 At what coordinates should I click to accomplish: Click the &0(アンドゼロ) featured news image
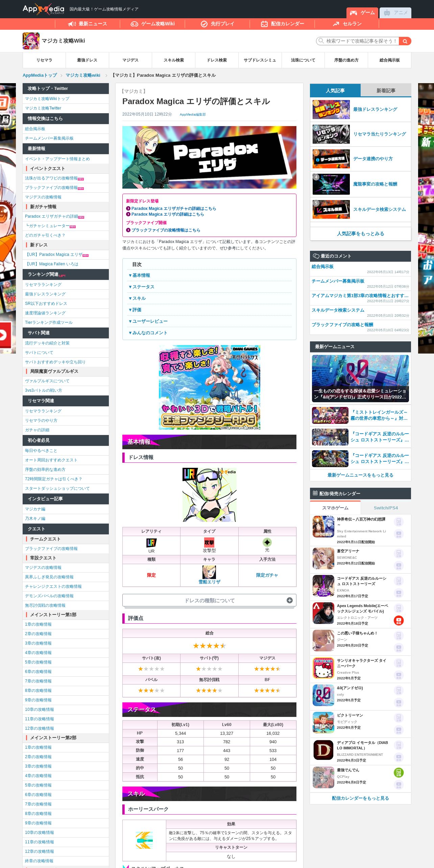[x=361, y=379]
